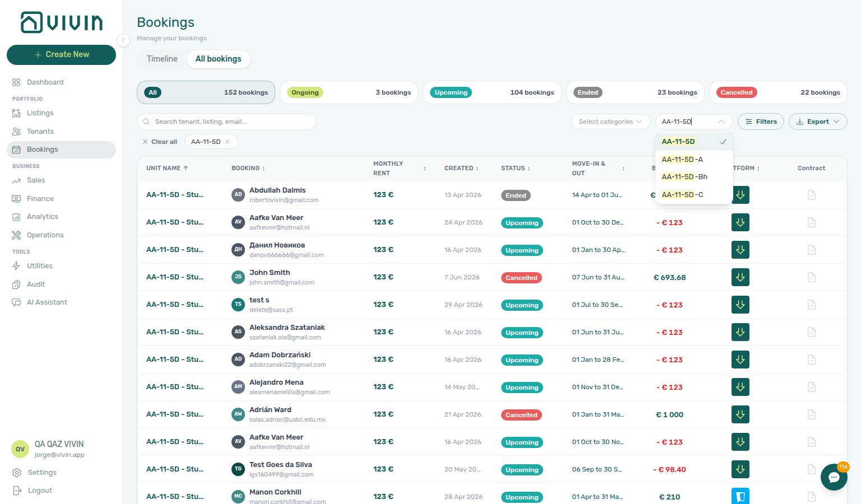Open Alejandro Mena booking
Screen dimensions: 861x504
[x=276, y=382]
